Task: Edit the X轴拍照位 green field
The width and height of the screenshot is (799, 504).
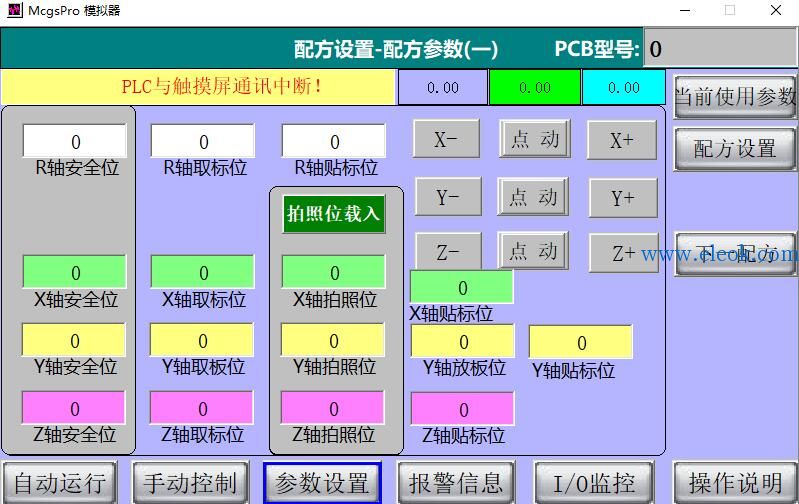Action: coord(334,272)
